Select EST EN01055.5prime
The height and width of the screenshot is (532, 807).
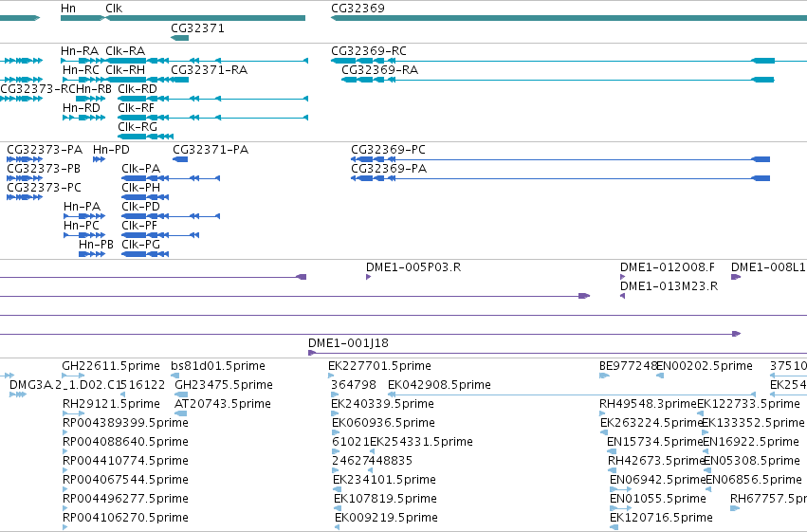click(x=658, y=500)
